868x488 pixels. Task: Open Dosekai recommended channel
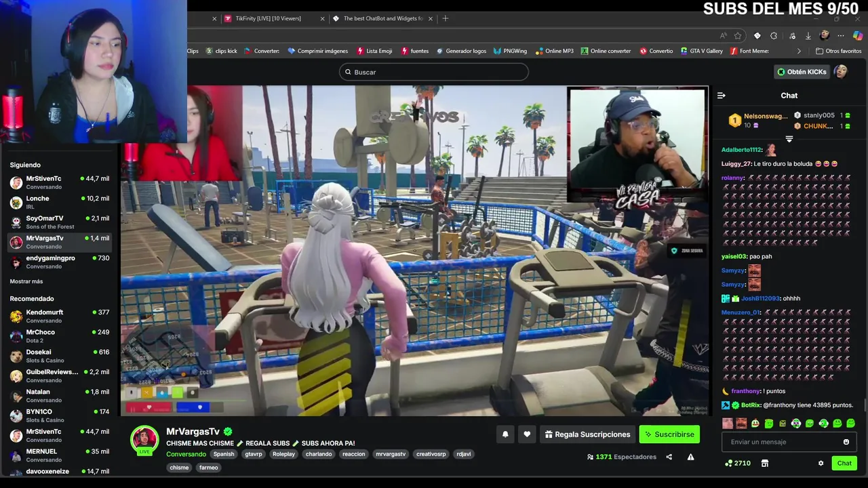tap(59, 356)
